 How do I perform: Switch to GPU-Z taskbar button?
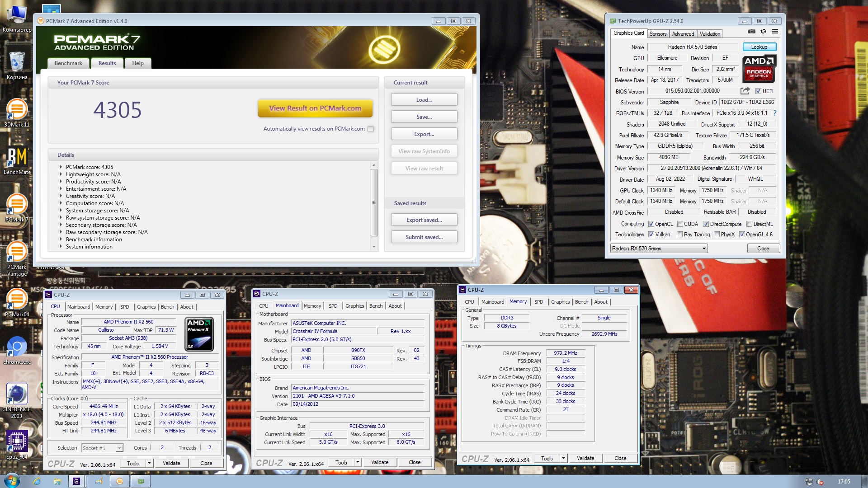point(141,481)
